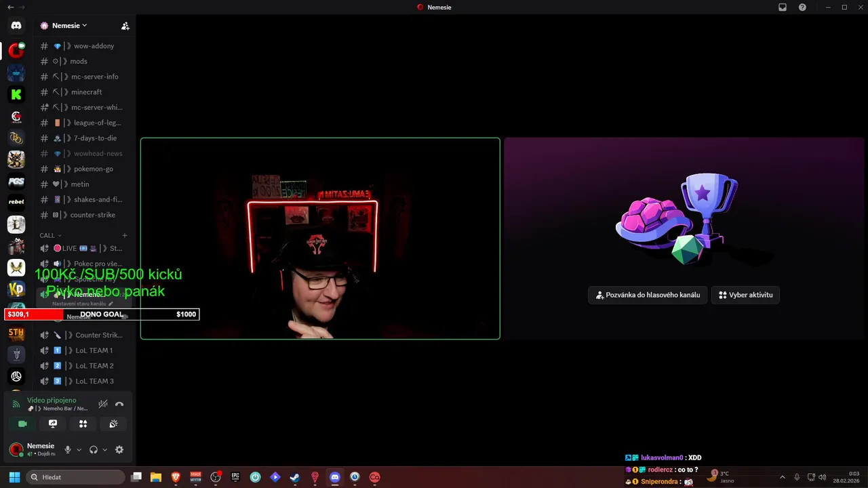Share your screen from voice panel
Image resolution: width=868 pixels, height=488 pixels.
click(x=53, y=424)
